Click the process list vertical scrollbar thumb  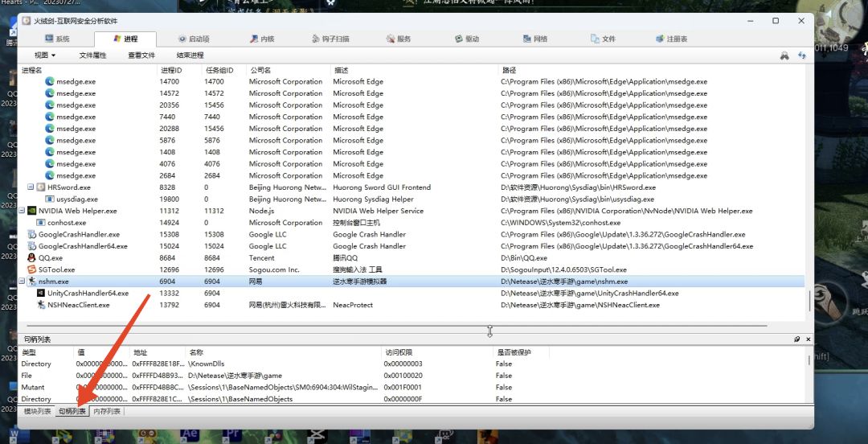[x=809, y=301]
